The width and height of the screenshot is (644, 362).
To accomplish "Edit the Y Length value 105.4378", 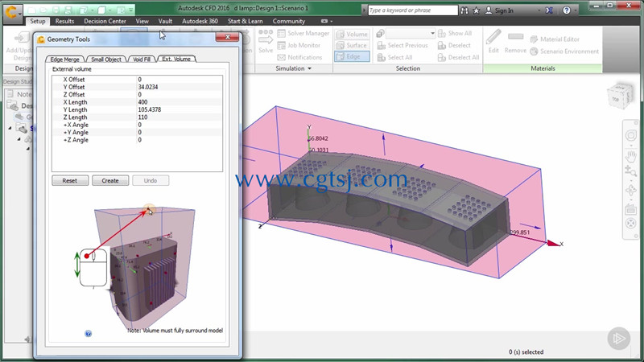I will click(x=180, y=109).
